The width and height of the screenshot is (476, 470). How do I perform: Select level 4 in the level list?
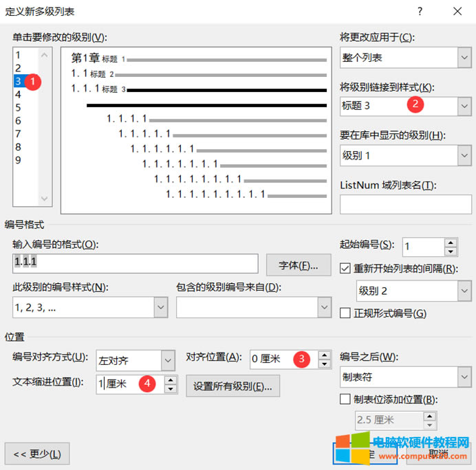(25, 94)
